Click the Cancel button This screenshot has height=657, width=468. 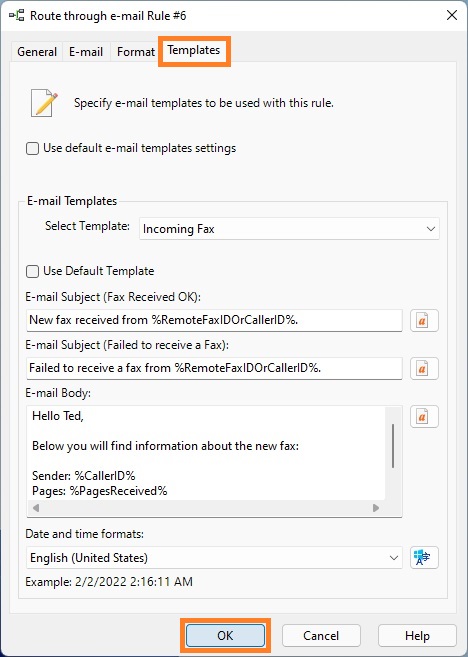coord(321,636)
